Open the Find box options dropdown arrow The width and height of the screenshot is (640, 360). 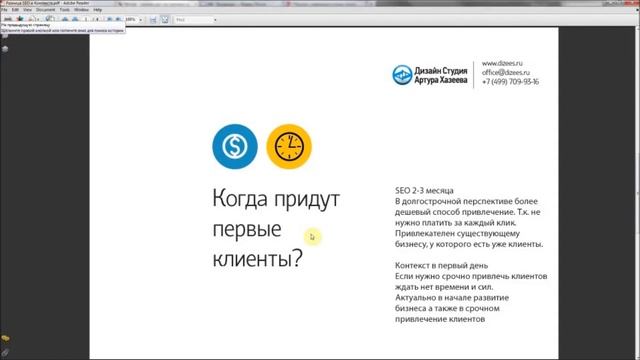[215, 20]
